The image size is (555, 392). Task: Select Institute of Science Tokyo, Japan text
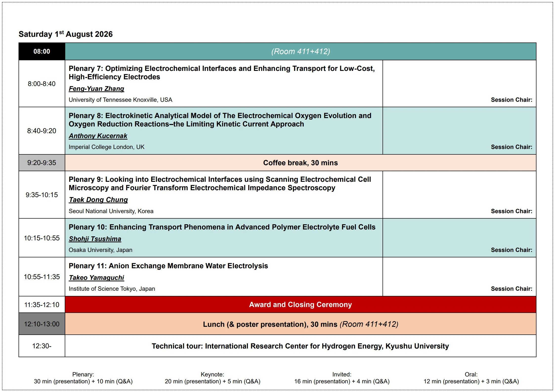(112, 289)
